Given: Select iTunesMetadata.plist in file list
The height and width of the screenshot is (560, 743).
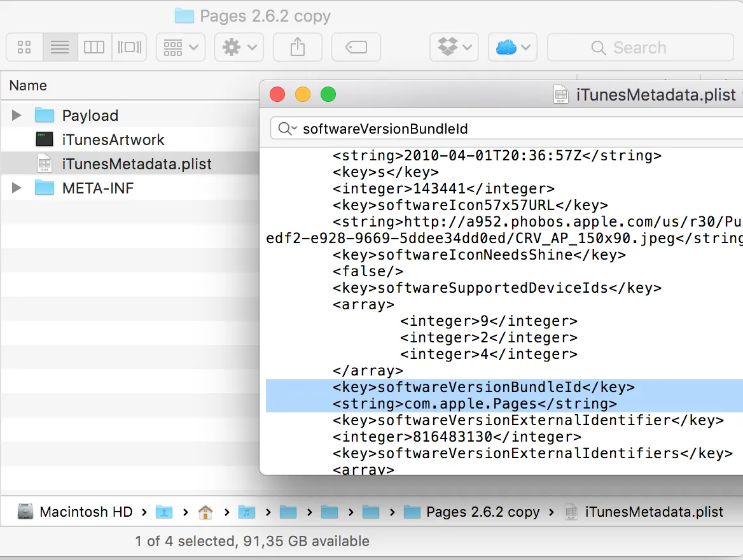Looking at the screenshot, I should [136, 164].
